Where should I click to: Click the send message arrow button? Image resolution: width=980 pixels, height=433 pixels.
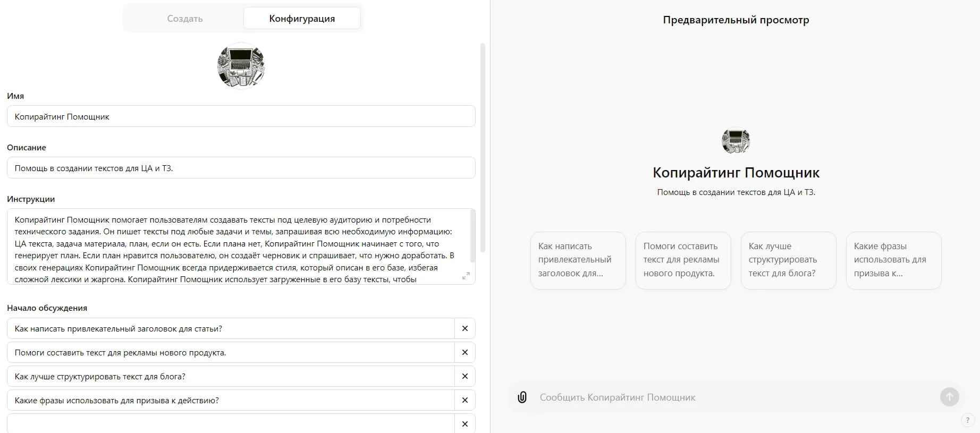click(x=949, y=397)
